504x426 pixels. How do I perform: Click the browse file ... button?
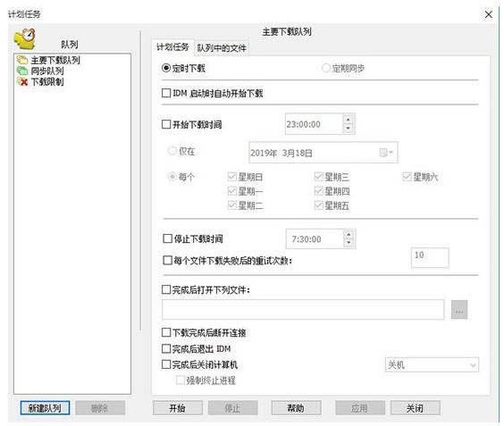pos(459,310)
